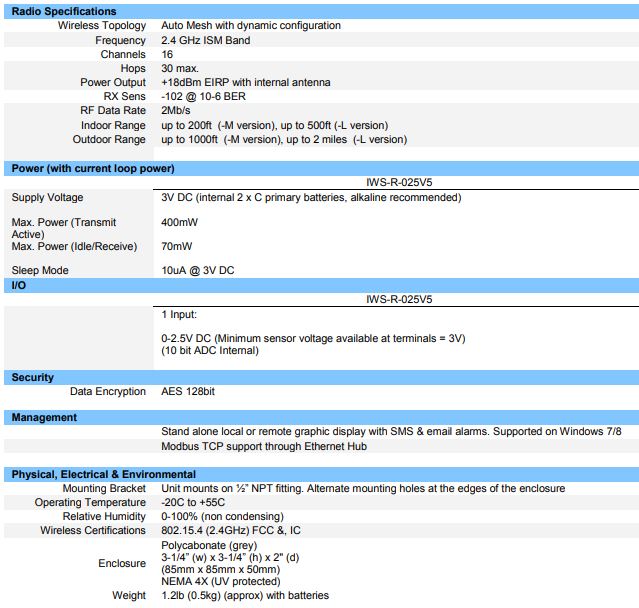This screenshot has width=639, height=608.
Task: Select the RX Sens value -102 @ 10-6 BER
Action: click(203, 96)
